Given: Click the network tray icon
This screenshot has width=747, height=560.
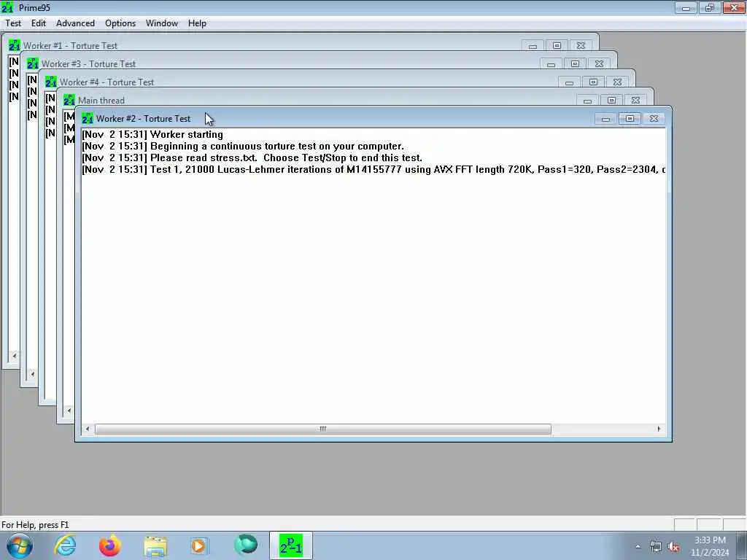Looking at the screenshot, I should tap(656, 547).
